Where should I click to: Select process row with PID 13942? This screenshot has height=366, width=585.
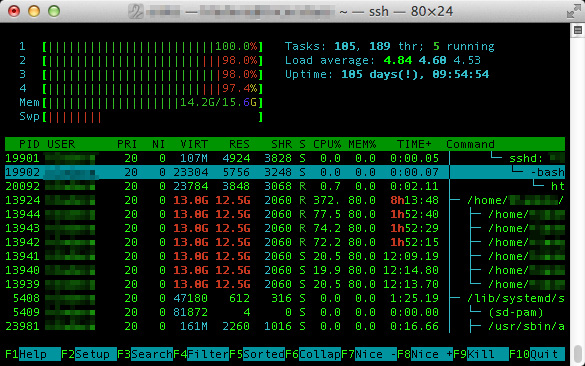tap(285, 242)
